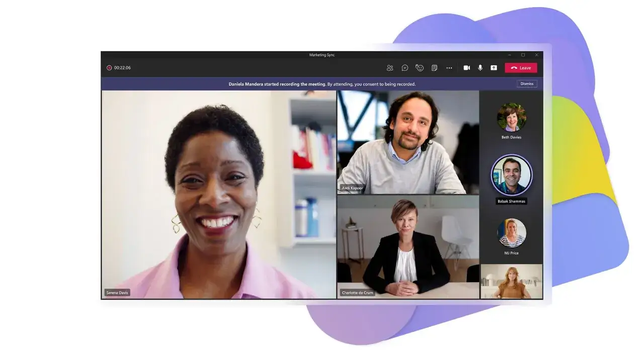Share your screen with the share tray icon
The image size is (644, 351).
point(494,68)
